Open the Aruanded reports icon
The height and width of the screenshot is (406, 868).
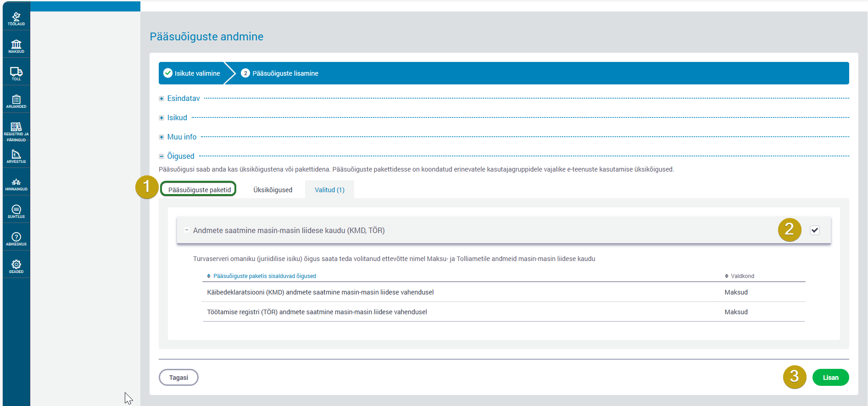tap(16, 101)
